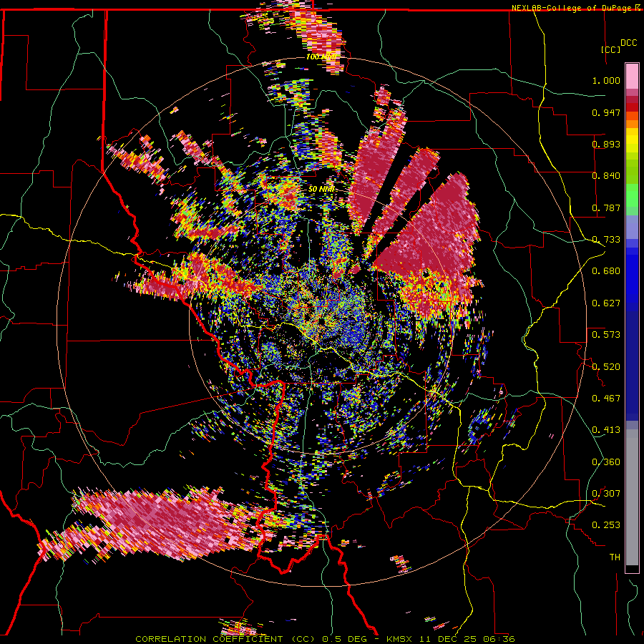Screen dimensions: 644x644
Task: Select the 0.627 color scale value
Action: pyautogui.click(x=606, y=303)
